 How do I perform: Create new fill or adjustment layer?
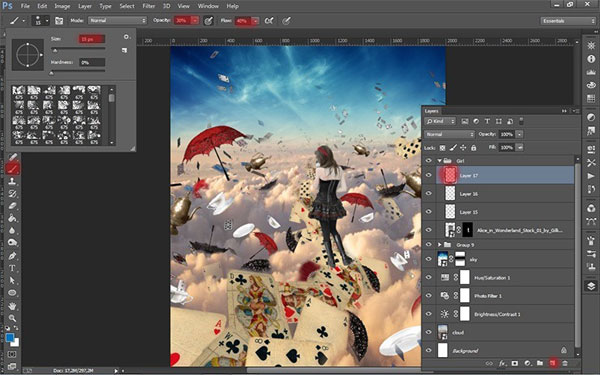[527, 363]
